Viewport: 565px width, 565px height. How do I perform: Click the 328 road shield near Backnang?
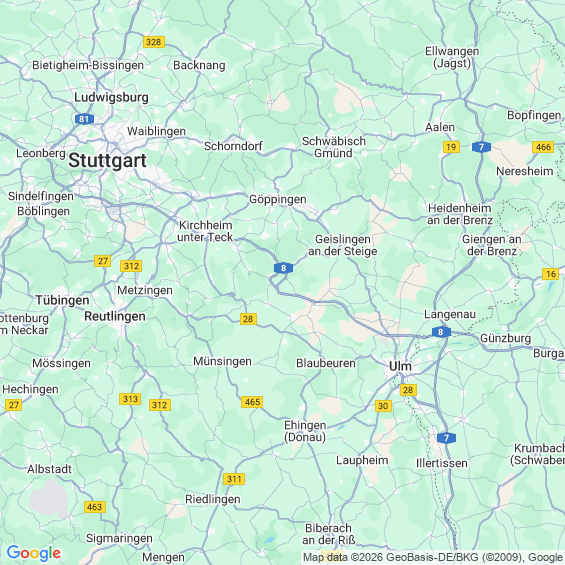[x=154, y=42]
